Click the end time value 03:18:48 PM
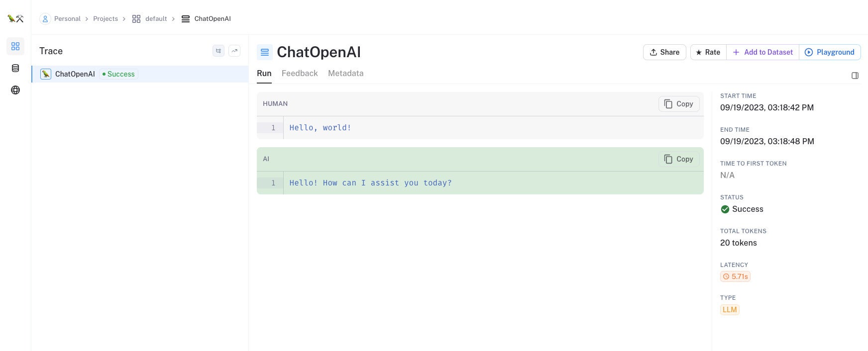The width and height of the screenshot is (868, 351). click(x=767, y=142)
